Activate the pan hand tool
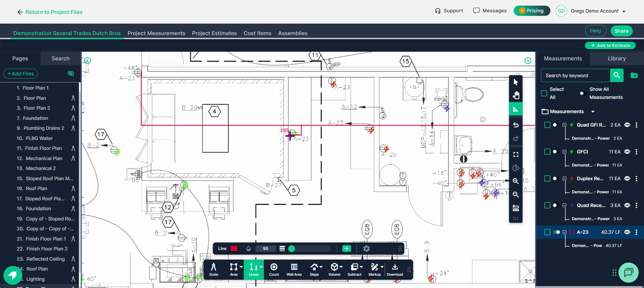 tap(516, 95)
